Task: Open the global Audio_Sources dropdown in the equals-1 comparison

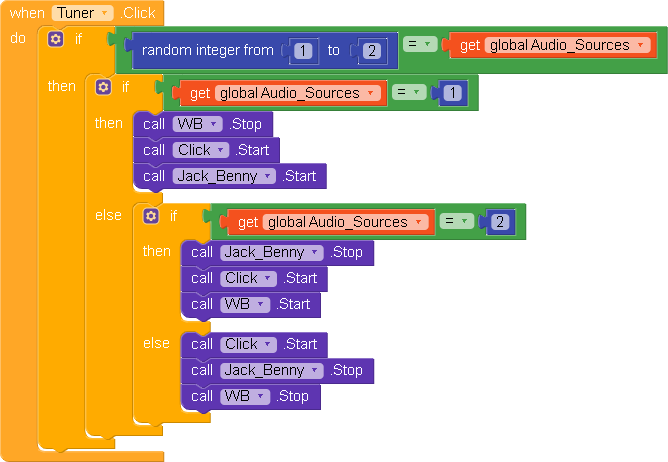Action: click(298, 93)
